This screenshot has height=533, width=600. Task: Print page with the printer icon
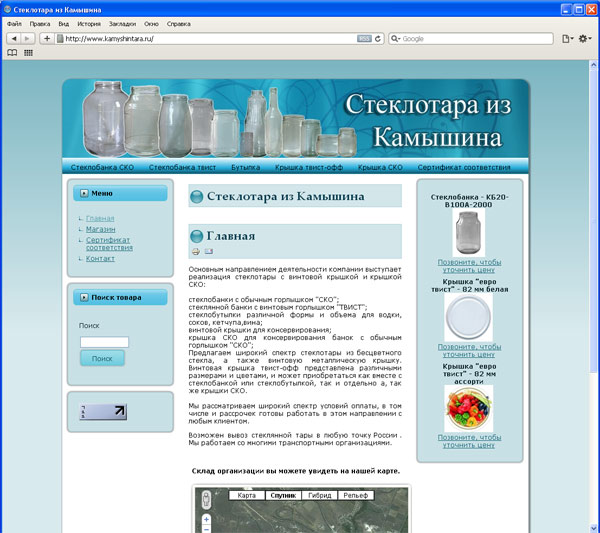tap(196, 251)
